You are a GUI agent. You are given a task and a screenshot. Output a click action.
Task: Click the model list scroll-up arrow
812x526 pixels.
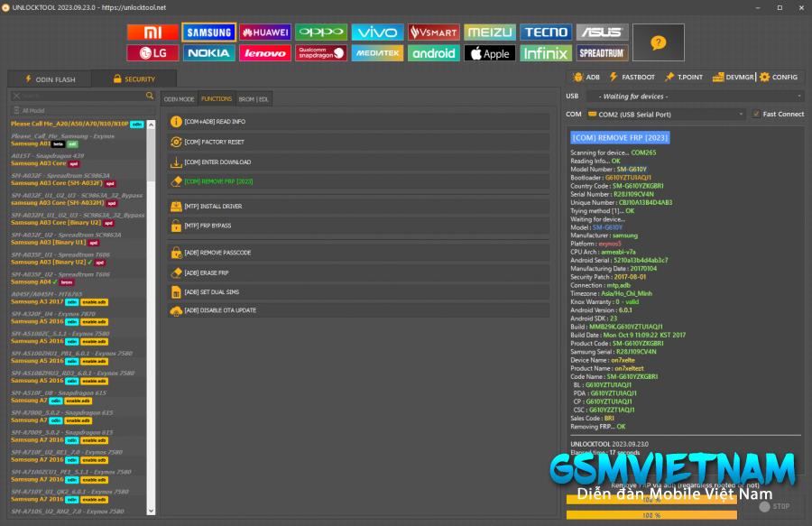click(152, 125)
